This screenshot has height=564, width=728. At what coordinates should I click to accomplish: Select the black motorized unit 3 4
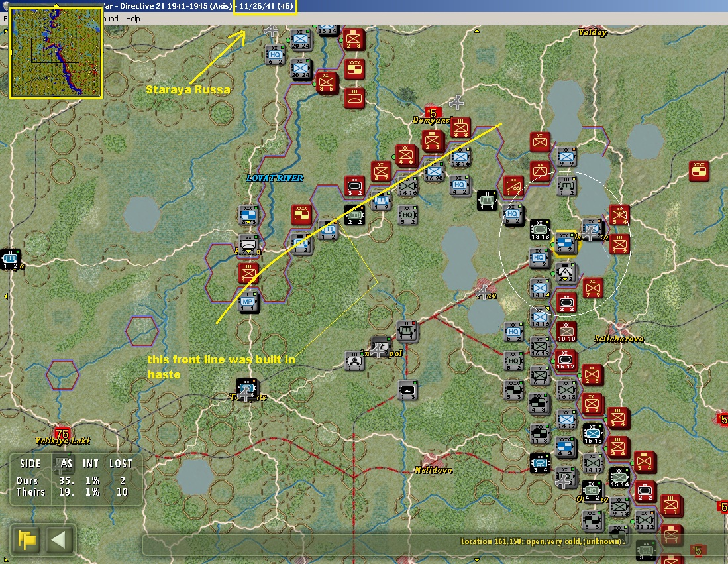[x=541, y=463]
